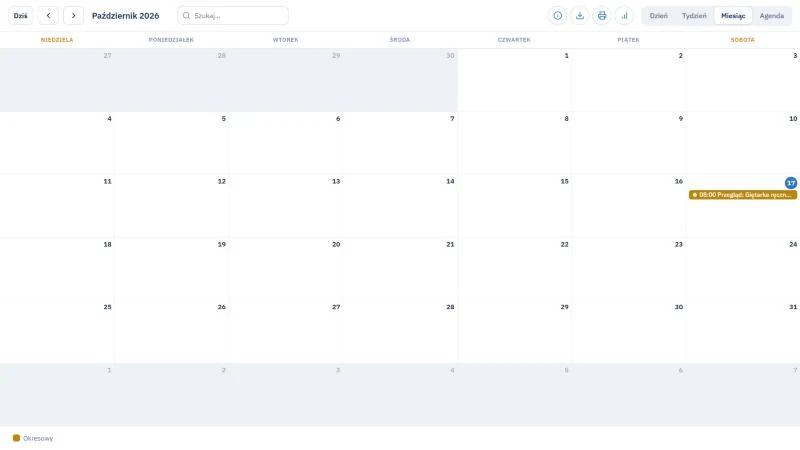Click the SOBOTA column header
The image size is (800, 450).
click(743, 40)
